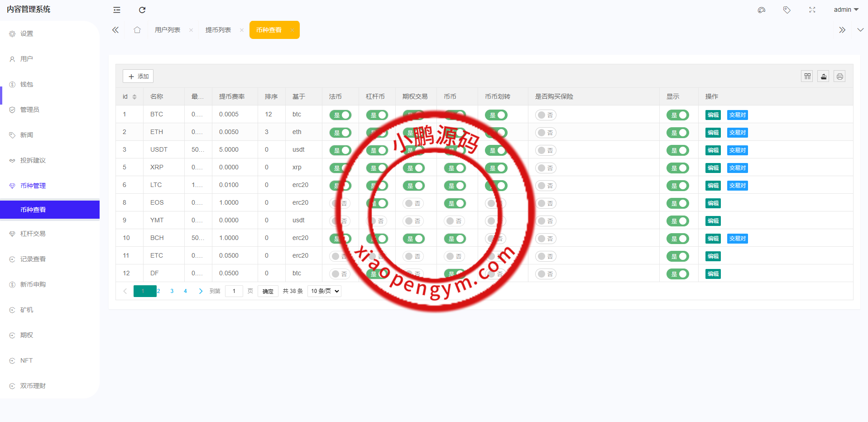
Task: Enter fullscreen using the expand icon
Action: [x=812, y=10]
